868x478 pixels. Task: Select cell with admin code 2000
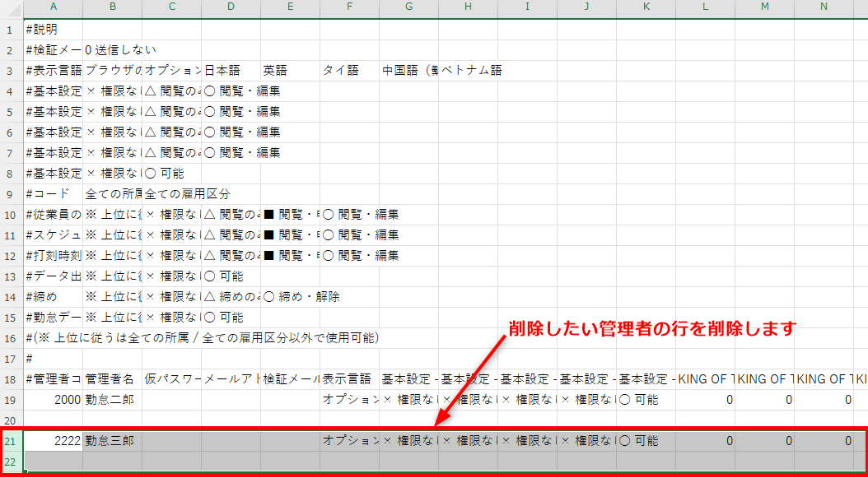[54, 400]
